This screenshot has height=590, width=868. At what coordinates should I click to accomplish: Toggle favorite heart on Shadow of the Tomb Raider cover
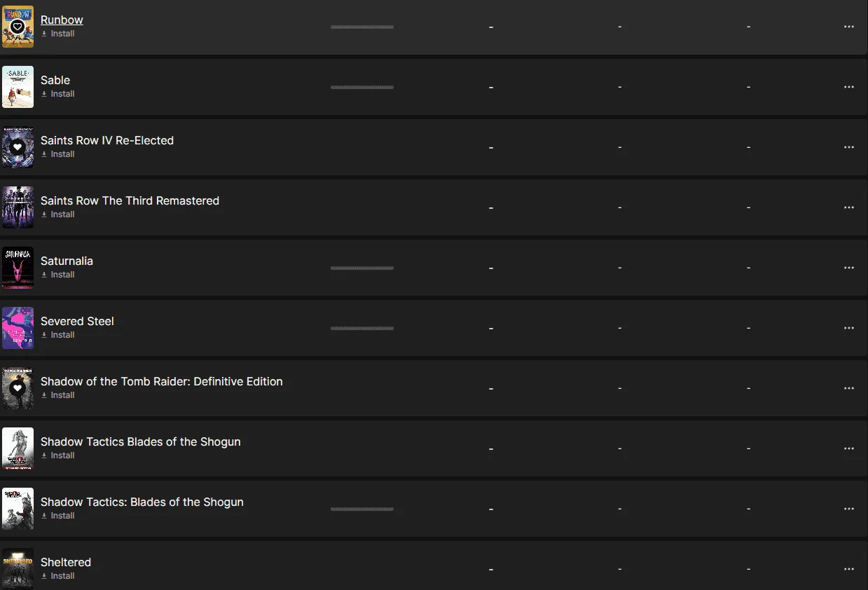pos(18,388)
